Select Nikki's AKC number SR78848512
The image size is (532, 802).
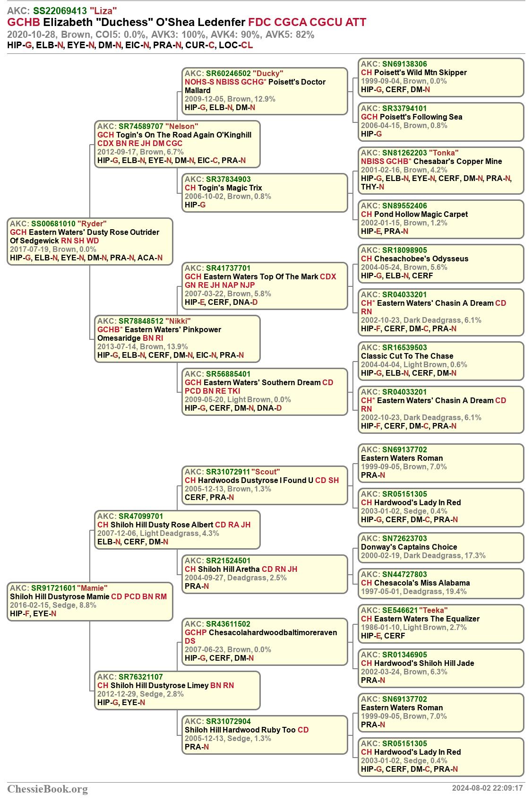click(x=140, y=321)
